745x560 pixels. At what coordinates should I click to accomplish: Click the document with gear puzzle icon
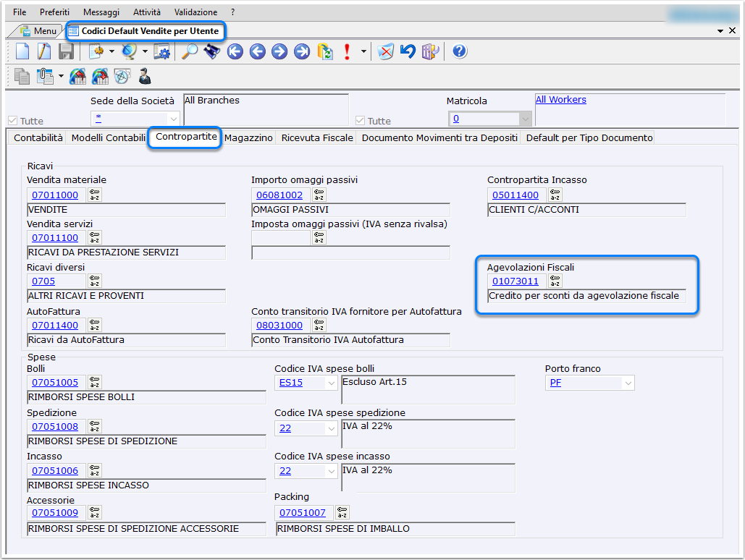pyautogui.click(x=96, y=51)
